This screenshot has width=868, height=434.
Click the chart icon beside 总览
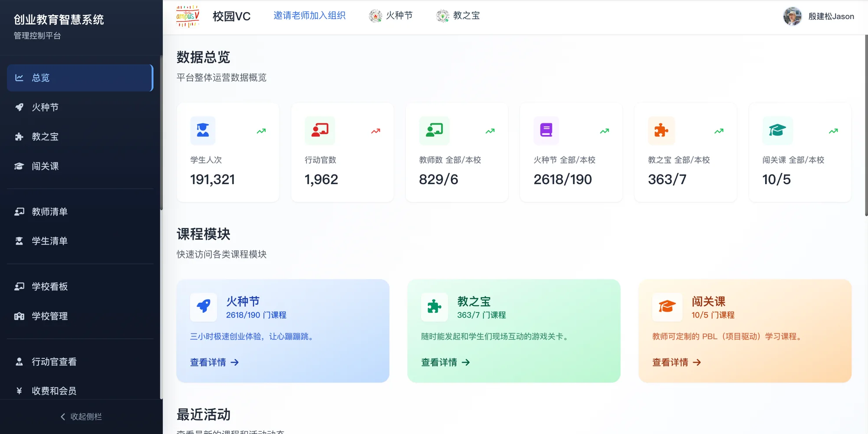19,78
